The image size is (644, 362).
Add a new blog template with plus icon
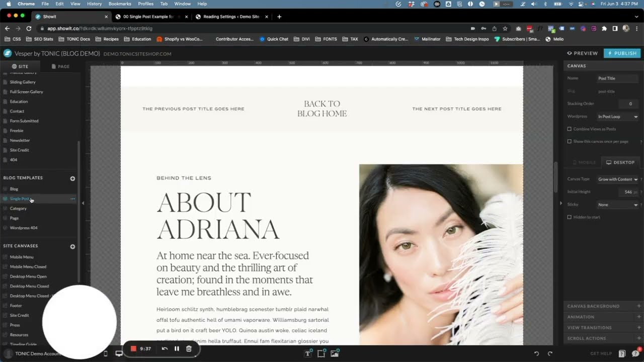click(x=72, y=178)
